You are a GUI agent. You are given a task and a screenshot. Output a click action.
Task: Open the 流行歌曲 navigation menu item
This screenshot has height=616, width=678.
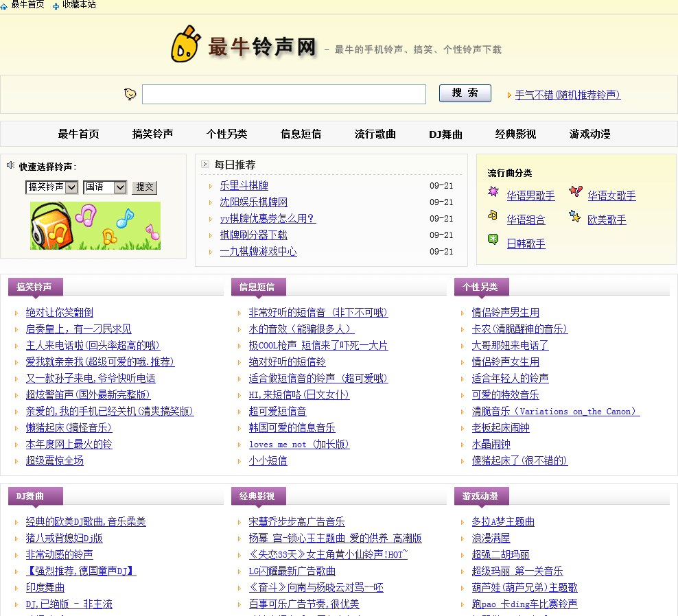375,134
